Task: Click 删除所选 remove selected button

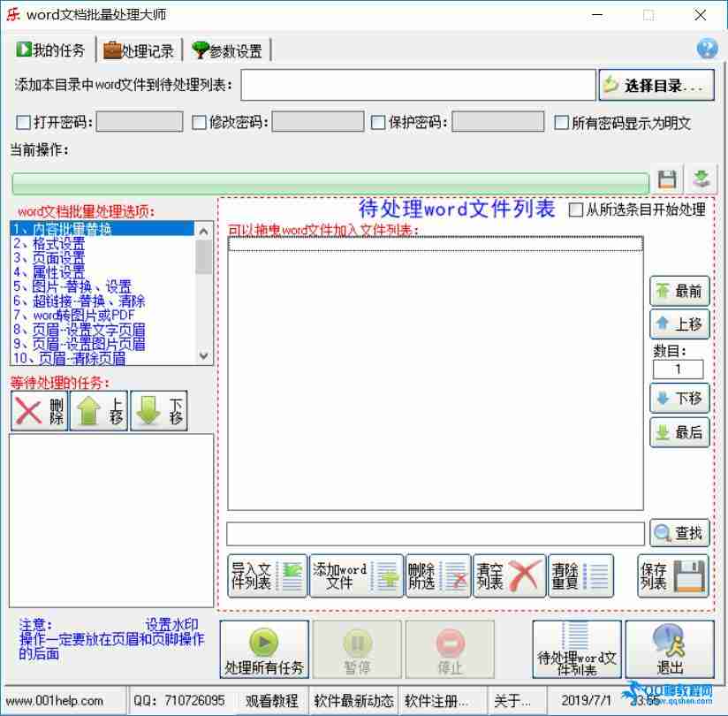Action: [438, 575]
